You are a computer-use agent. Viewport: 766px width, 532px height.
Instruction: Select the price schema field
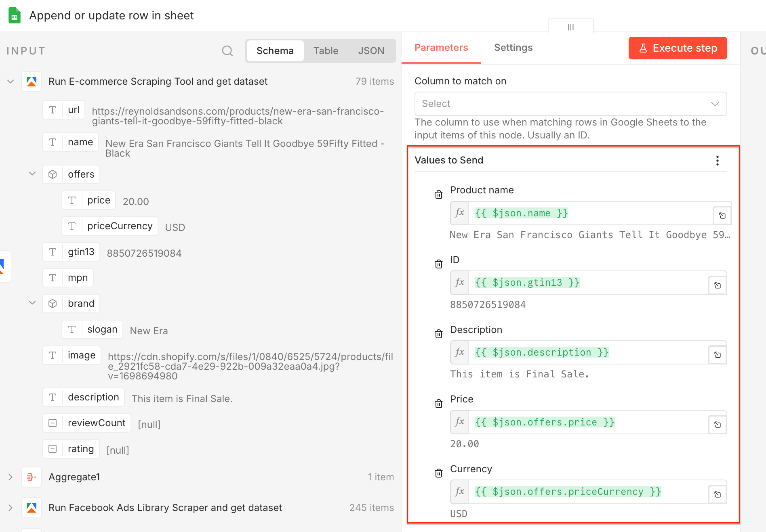89,200
